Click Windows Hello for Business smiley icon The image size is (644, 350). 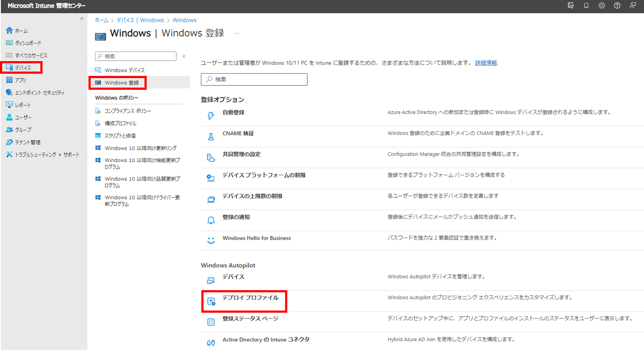click(x=211, y=241)
